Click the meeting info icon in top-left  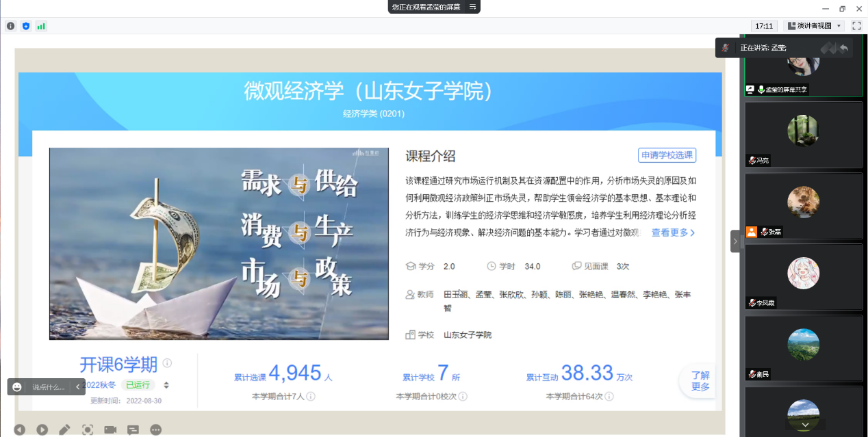coord(10,26)
